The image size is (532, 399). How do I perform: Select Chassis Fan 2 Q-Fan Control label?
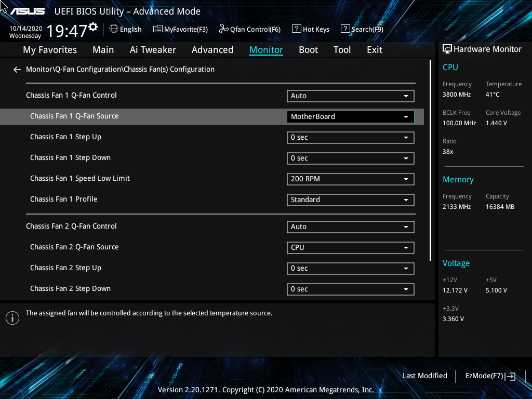click(x=71, y=227)
